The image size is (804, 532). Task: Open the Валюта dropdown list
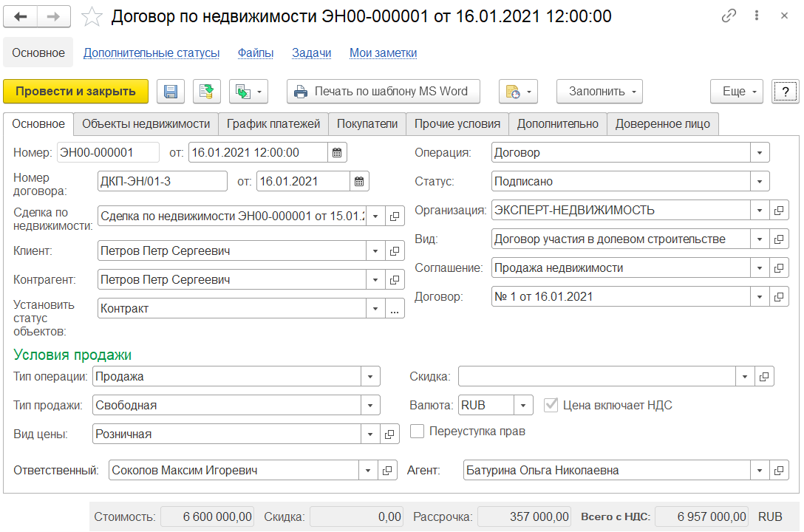[523, 406]
